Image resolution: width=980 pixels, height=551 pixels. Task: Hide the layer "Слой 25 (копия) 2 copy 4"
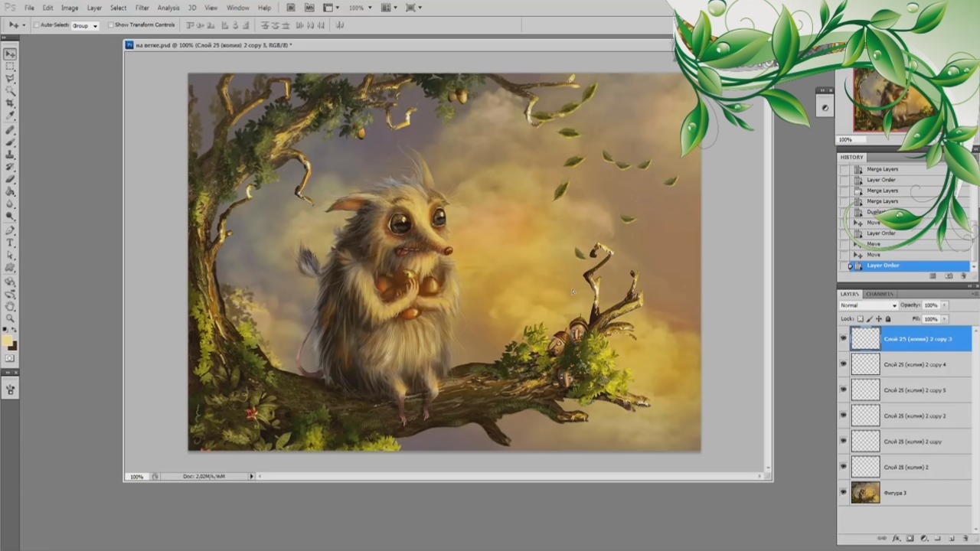pyautogui.click(x=844, y=364)
